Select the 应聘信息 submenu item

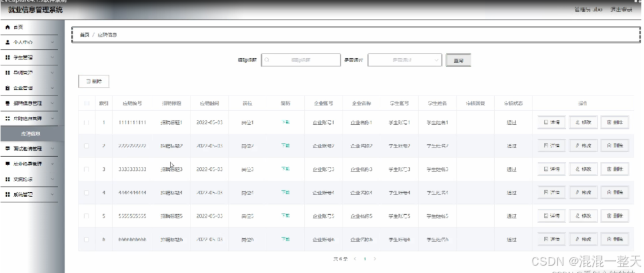[x=29, y=133]
